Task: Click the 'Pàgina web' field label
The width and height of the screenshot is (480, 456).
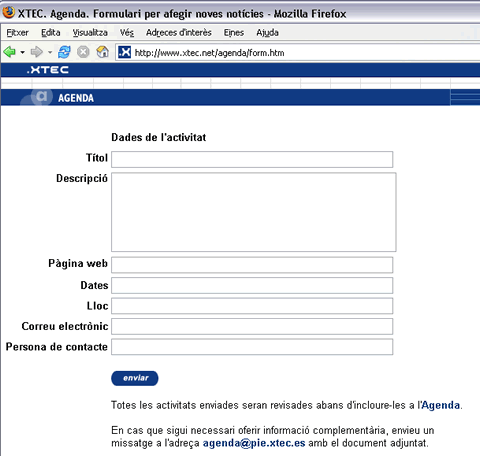Action: pyautogui.click(x=78, y=263)
